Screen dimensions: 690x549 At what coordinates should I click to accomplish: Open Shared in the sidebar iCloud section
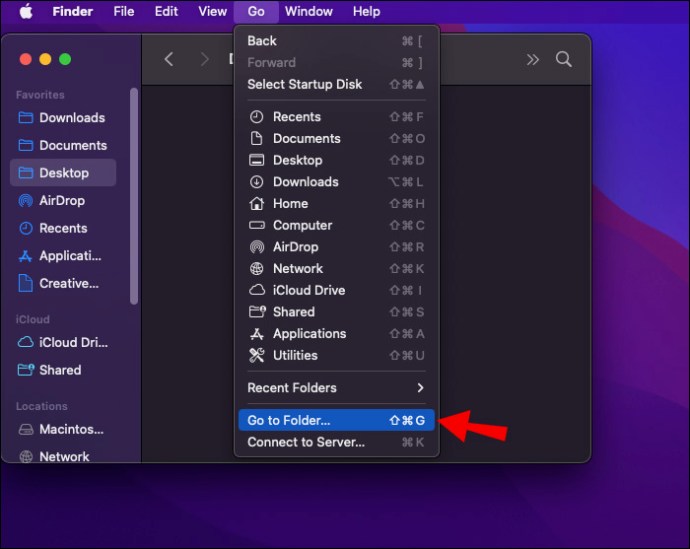click(63, 370)
